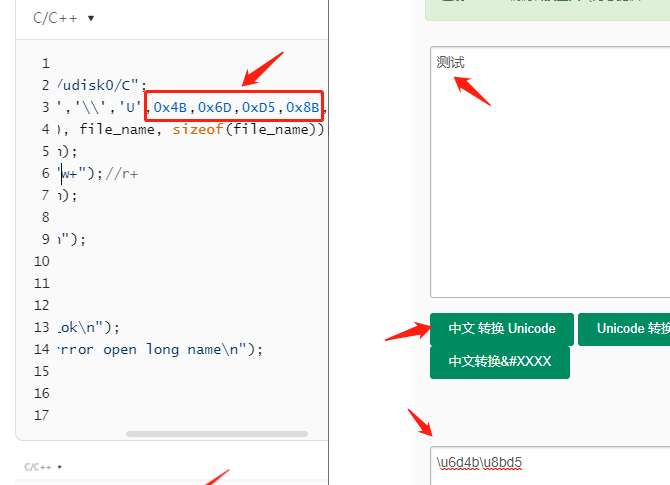Viewport: 670px width, 485px height.
Task: Click the //r+ comment on line 6
Action: click(x=122, y=173)
